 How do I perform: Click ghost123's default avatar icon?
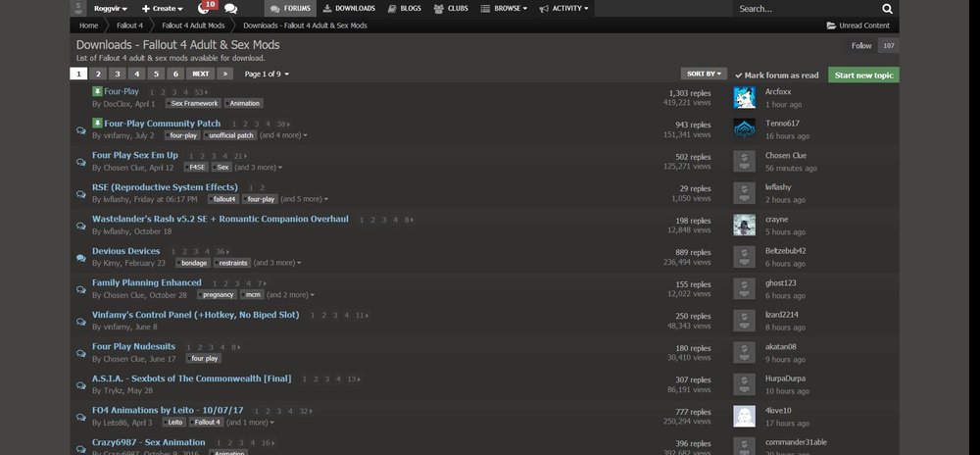pos(745,288)
